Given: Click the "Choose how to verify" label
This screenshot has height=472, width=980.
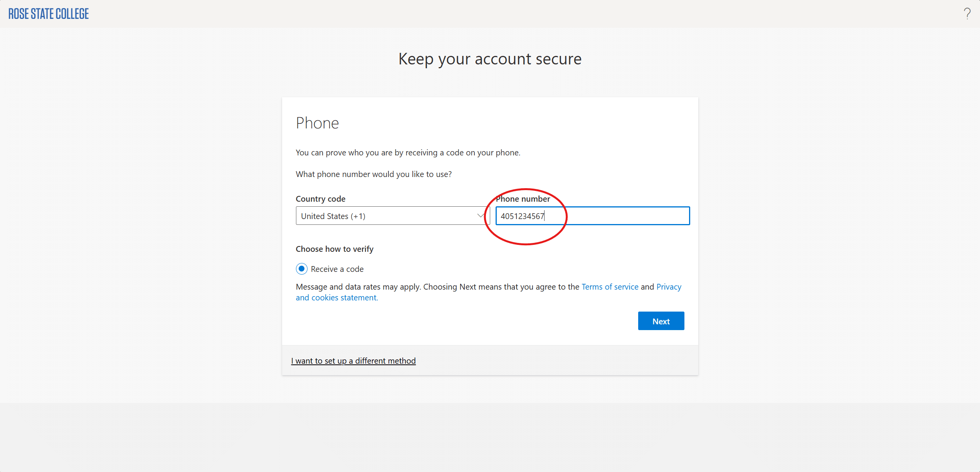Looking at the screenshot, I should [335, 249].
